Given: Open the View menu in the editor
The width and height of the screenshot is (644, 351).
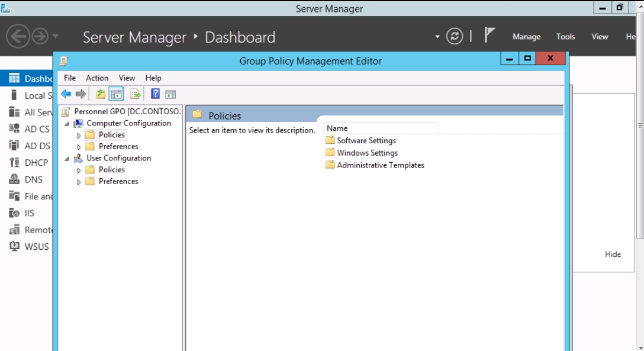Looking at the screenshot, I should [x=127, y=78].
